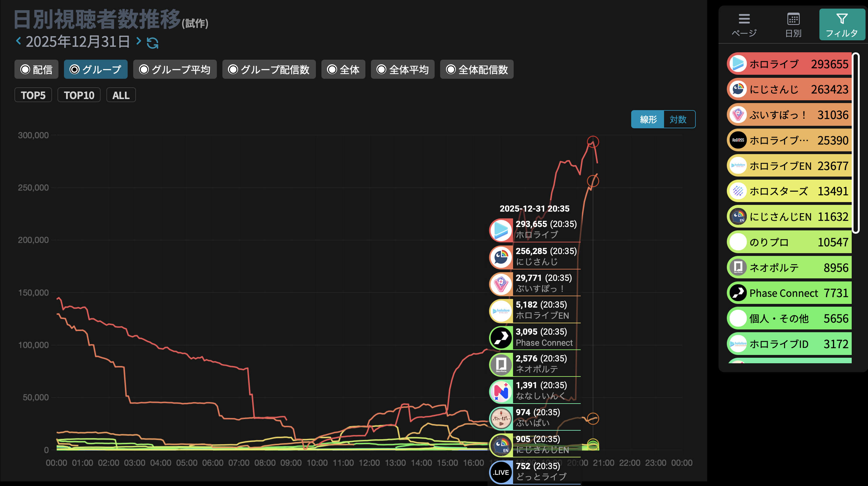Select the 全体配信数 radio option
The height and width of the screenshot is (486, 868).
[x=476, y=70]
